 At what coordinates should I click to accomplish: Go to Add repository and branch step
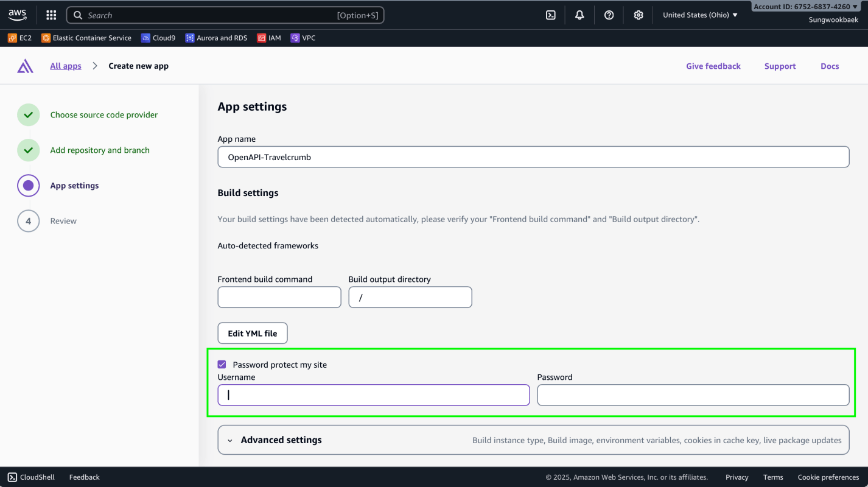coord(100,150)
